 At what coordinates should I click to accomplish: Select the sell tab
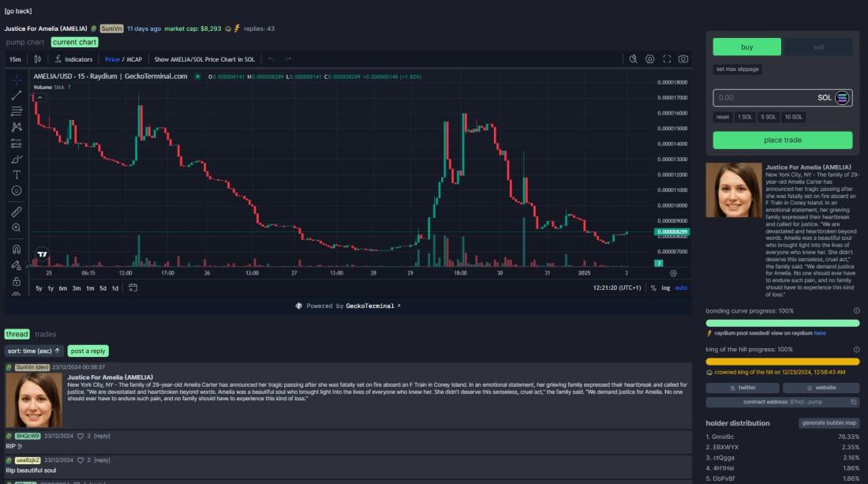[x=819, y=47]
